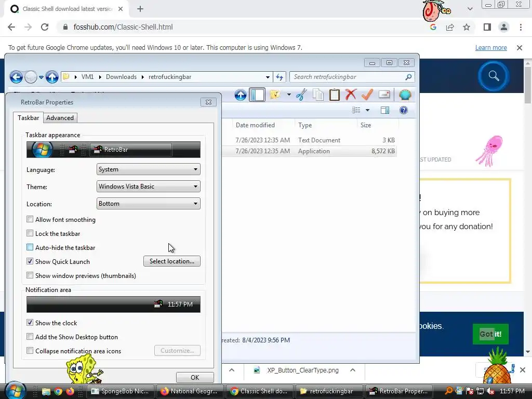Open the folder options dropdown arrow in toolbar

289,95
